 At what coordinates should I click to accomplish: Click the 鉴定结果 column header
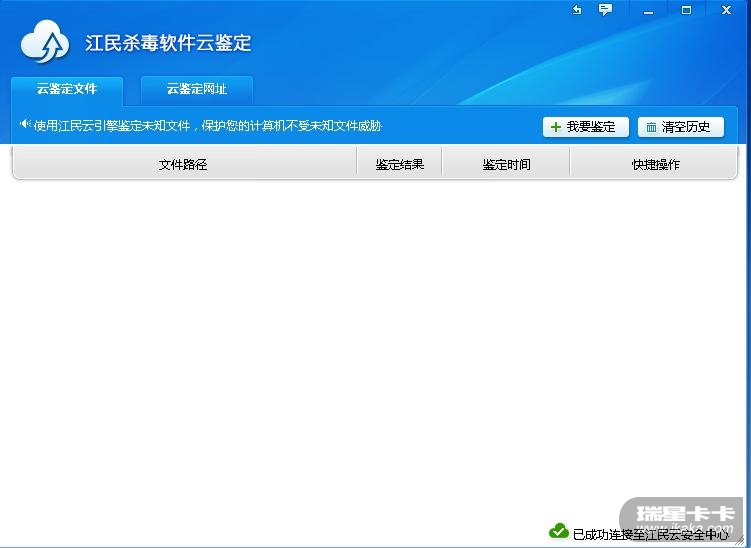[399, 164]
